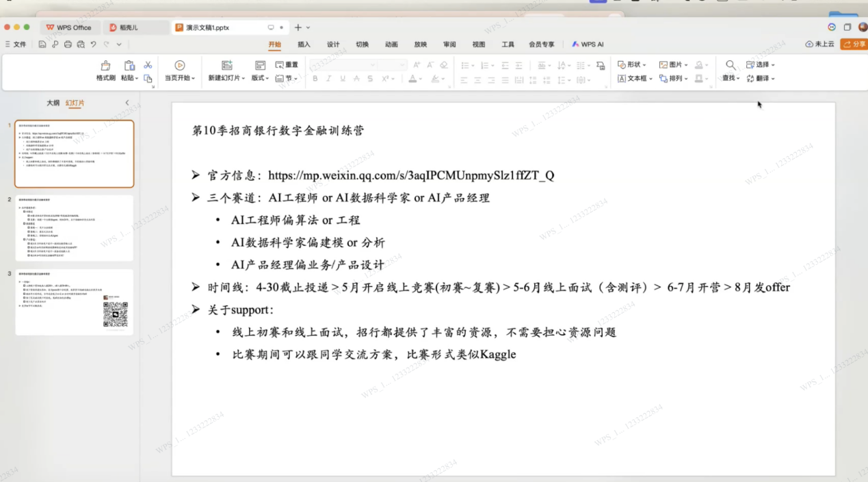Toggle Italic formatting button
This screenshot has height=482, width=868.
(x=329, y=79)
